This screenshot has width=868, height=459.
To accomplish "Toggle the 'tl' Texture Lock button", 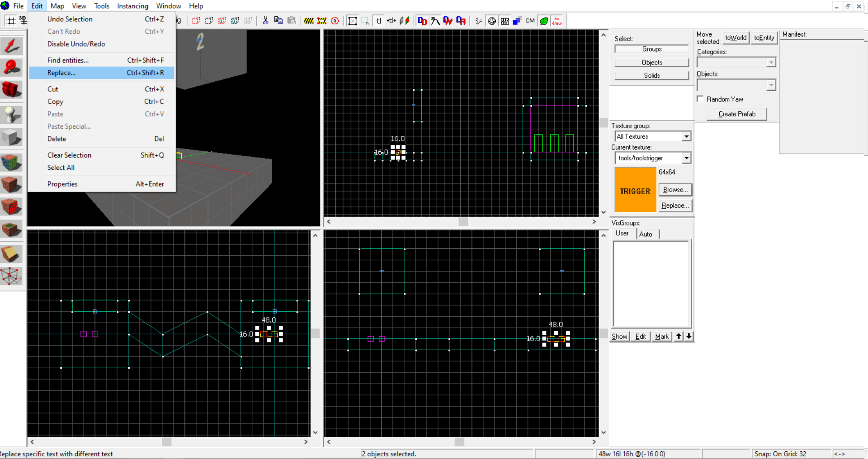I will pyautogui.click(x=379, y=21).
